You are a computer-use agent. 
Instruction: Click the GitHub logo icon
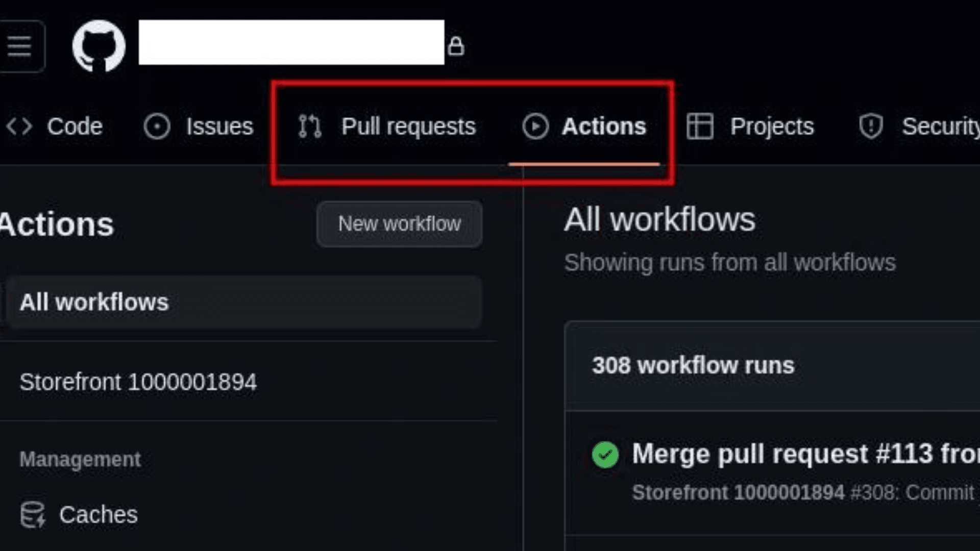[x=97, y=45]
